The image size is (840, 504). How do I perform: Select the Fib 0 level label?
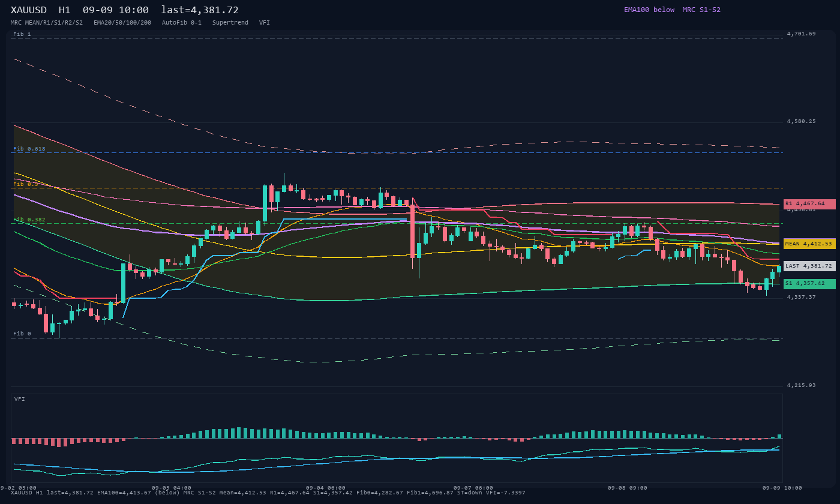tap(22, 334)
